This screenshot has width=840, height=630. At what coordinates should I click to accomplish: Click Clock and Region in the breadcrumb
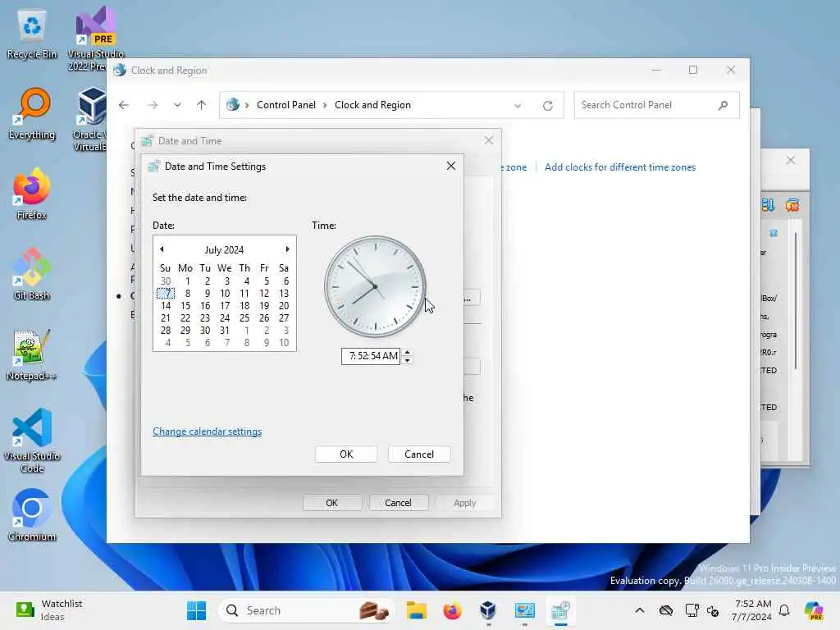coord(373,105)
